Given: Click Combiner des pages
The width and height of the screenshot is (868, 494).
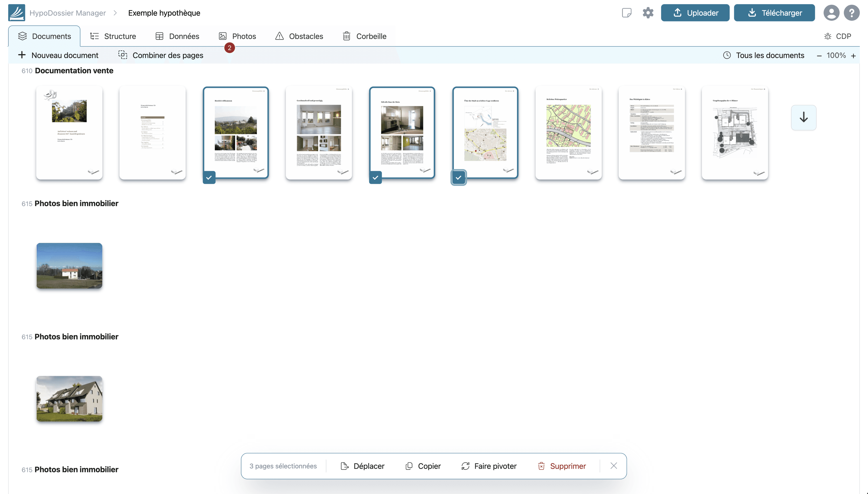Looking at the screenshot, I should tap(160, 56).
